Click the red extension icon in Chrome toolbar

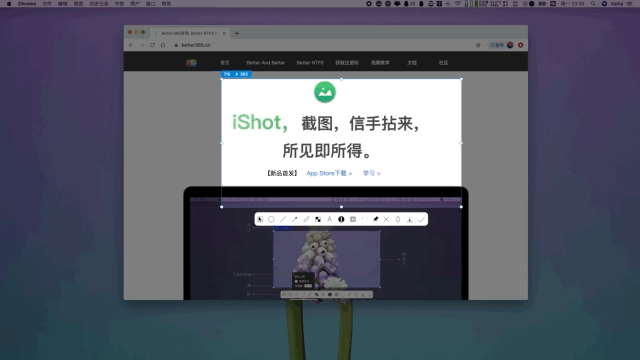(x=520, y=45)
